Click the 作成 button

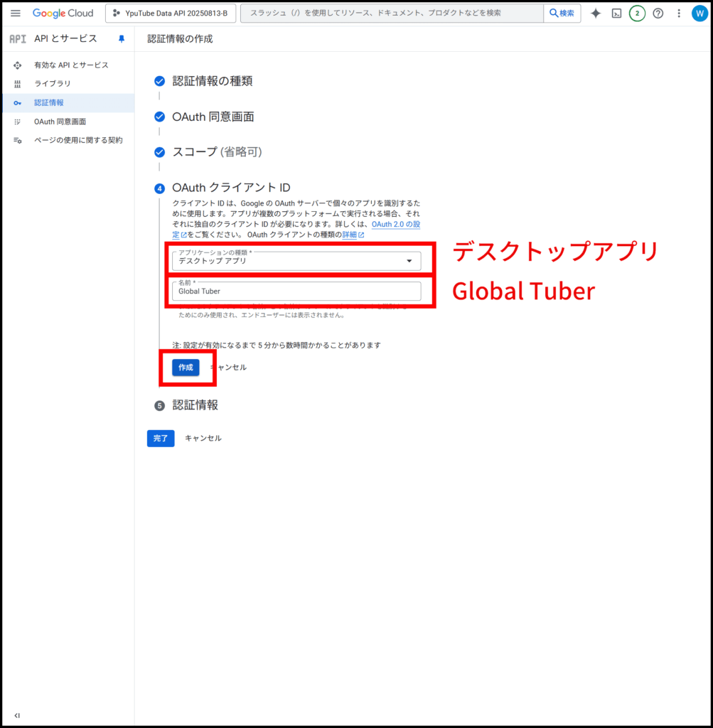click(186, 368)
